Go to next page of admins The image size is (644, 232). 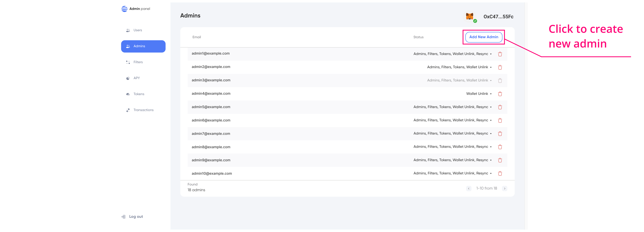click(x=504, y=188)
